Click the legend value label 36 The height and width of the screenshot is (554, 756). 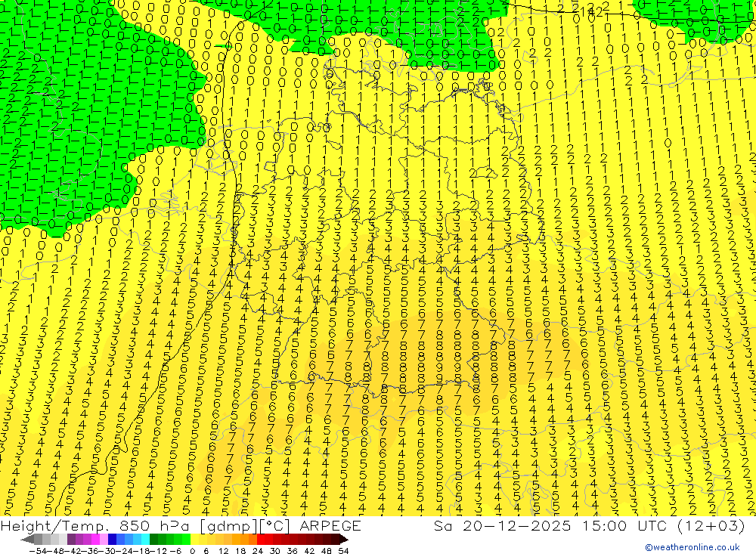pyautogui.click(x=292, y=551)
